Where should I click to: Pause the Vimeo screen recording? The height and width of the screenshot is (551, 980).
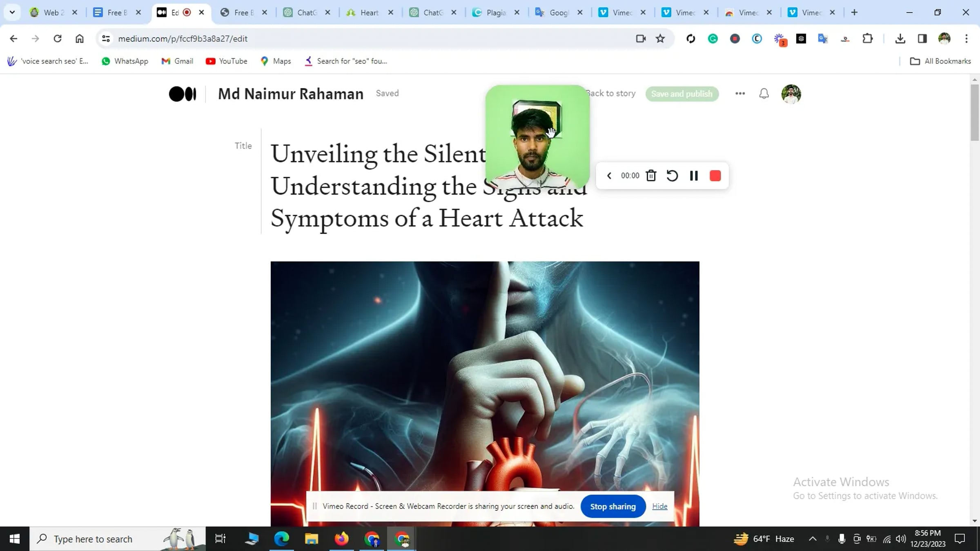click(693, 176)
